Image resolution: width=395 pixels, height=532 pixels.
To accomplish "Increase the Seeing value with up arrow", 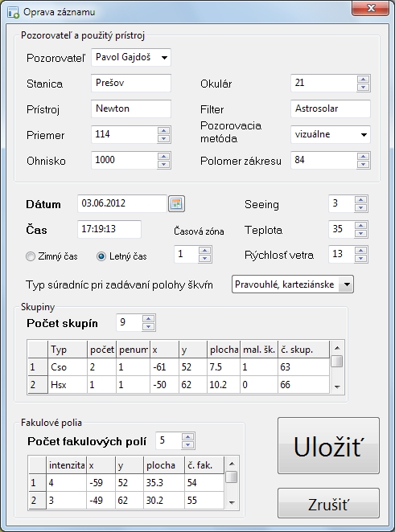I will click(360, 200).
